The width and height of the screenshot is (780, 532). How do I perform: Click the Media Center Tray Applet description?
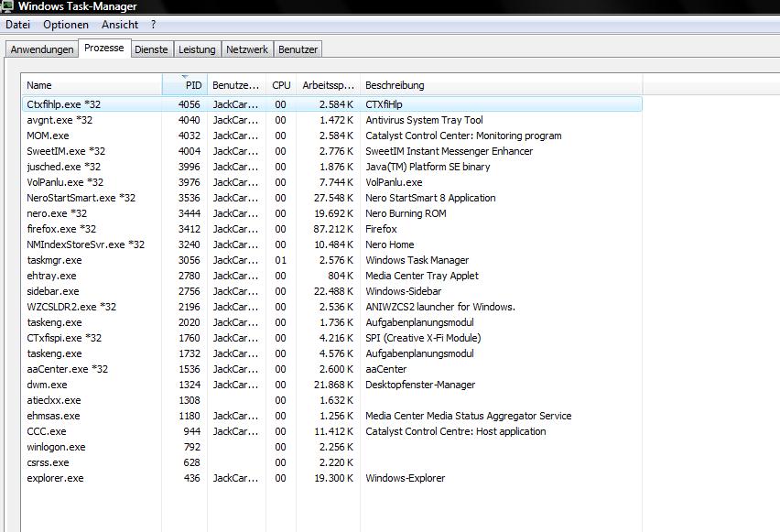click(422, 276)
